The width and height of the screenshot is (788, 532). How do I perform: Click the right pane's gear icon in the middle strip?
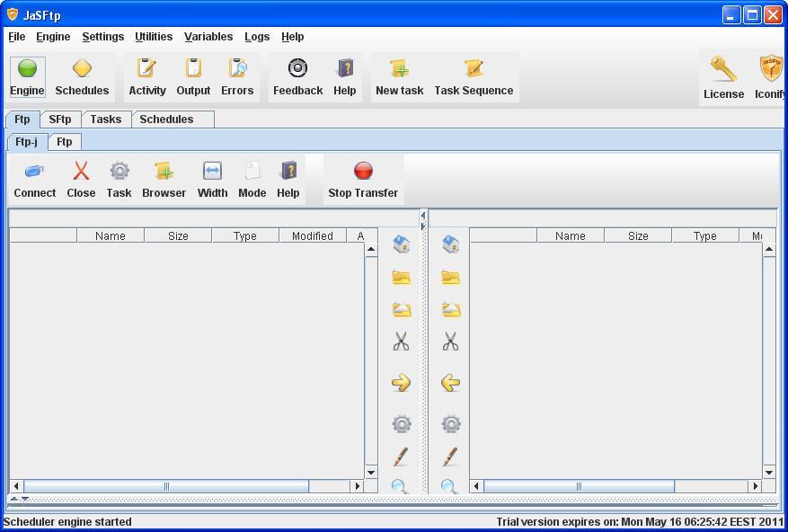coord(451,424)
